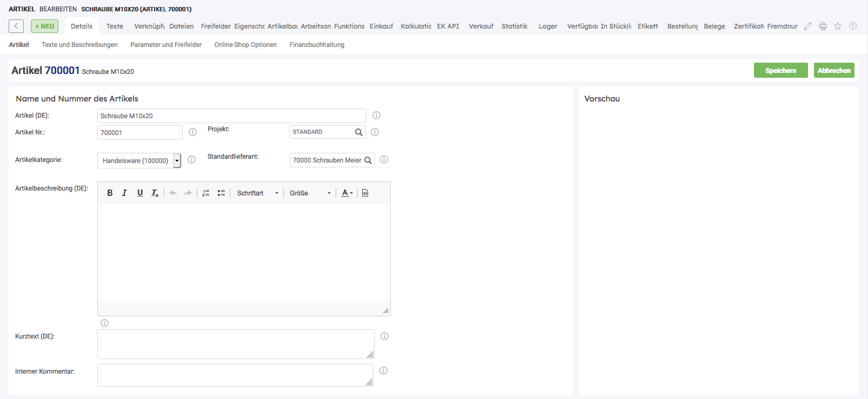This screenshot has height=399, width=868.
Task: Toggle bold formatting in editor
Action: [x=110, y=193]
